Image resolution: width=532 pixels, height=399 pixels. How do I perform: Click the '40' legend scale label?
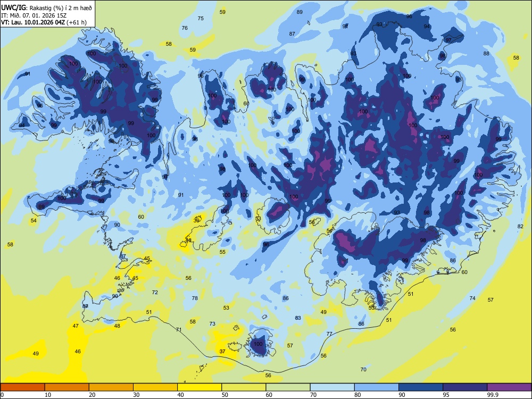click(180, 395)
